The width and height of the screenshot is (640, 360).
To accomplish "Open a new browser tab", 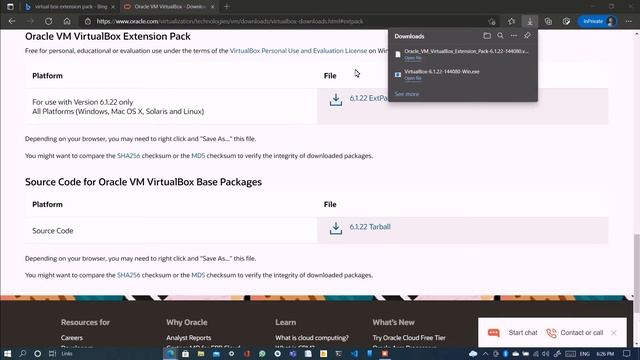I will (227, 7).
